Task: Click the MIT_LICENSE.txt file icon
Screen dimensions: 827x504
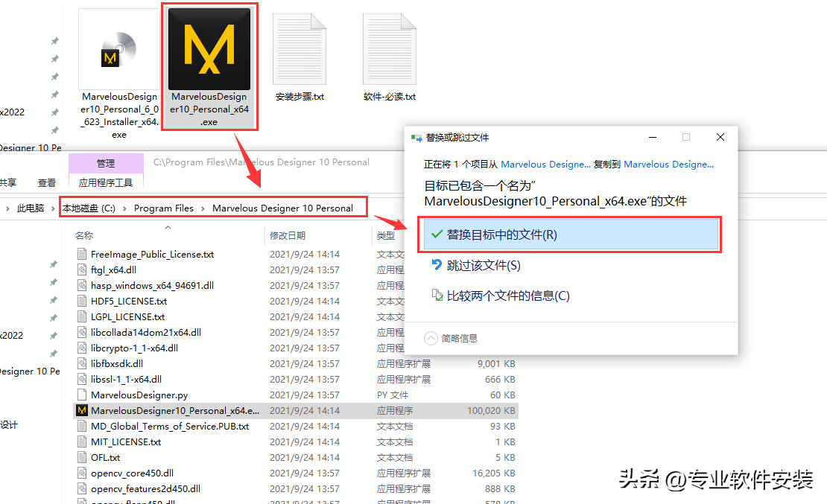Action: [x=82, y=441]
